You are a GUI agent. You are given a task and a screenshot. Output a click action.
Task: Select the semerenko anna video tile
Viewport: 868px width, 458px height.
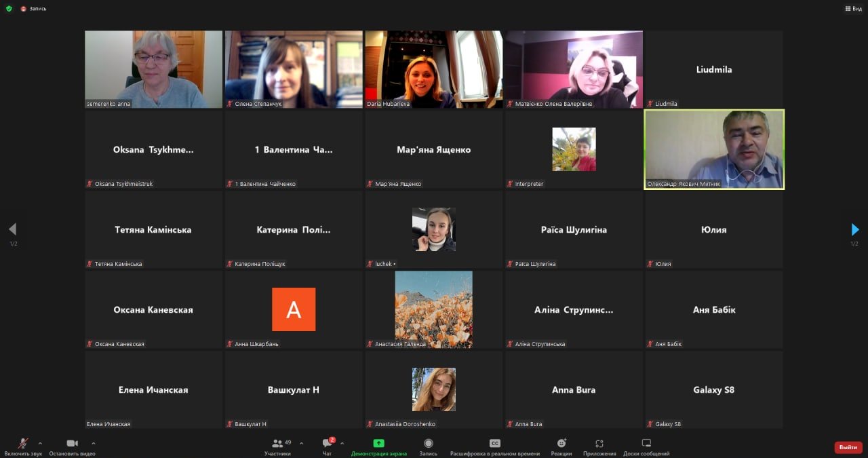pos(153,69)
